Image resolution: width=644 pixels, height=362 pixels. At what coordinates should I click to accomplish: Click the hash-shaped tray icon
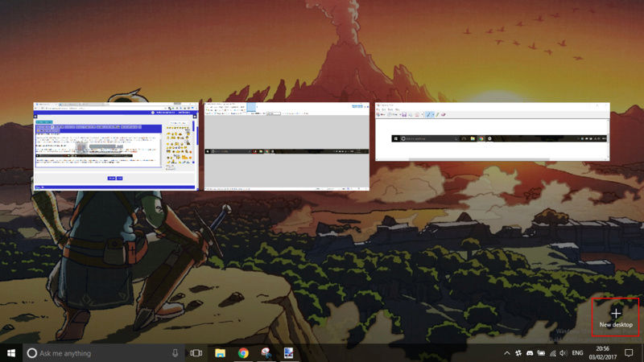[x=518, y=353]
